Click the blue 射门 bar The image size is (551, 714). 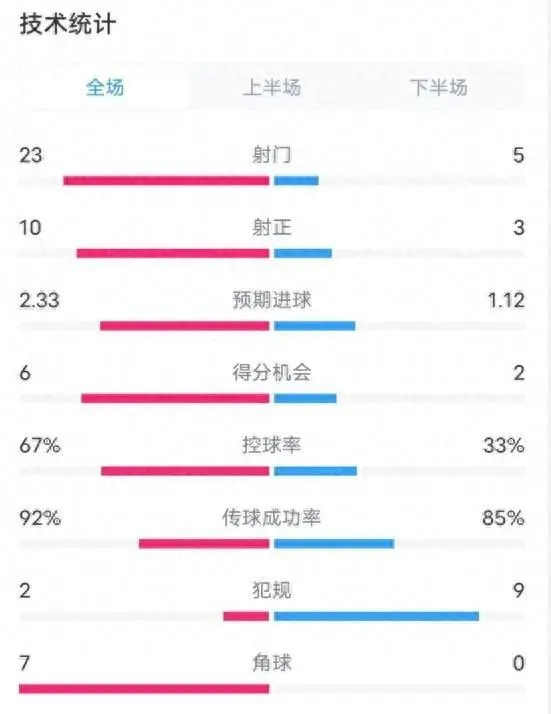point(296,181)
